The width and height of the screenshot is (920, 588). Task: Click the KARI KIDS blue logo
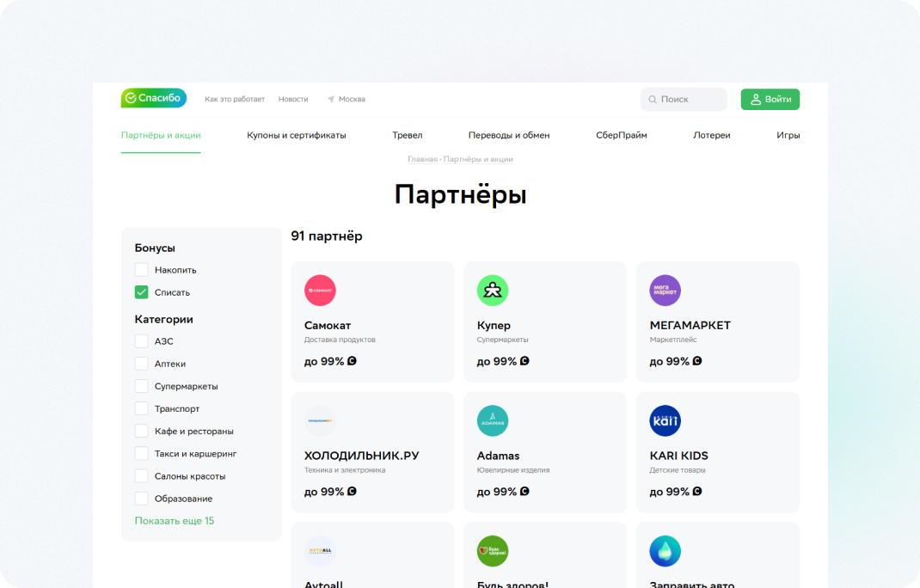[665, 420]
